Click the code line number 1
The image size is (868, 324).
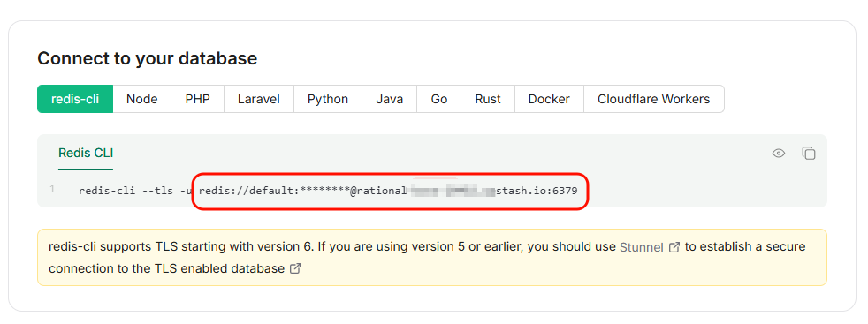click(x=52, y=190)
